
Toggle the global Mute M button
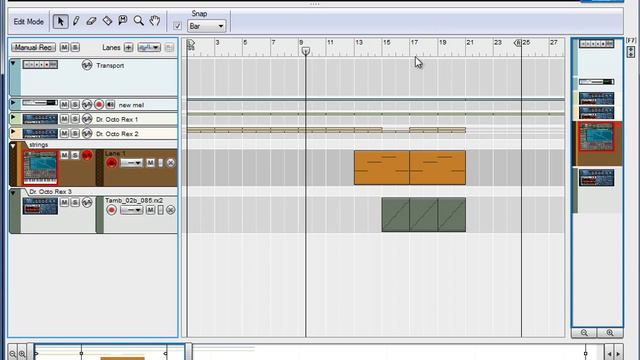click(64, 47)
